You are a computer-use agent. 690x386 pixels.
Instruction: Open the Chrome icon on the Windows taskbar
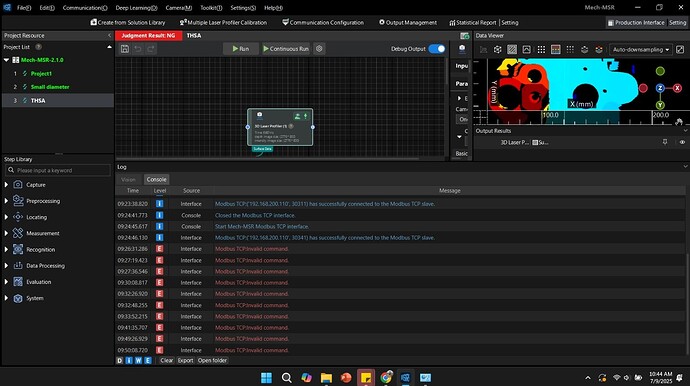pos(386,378)
